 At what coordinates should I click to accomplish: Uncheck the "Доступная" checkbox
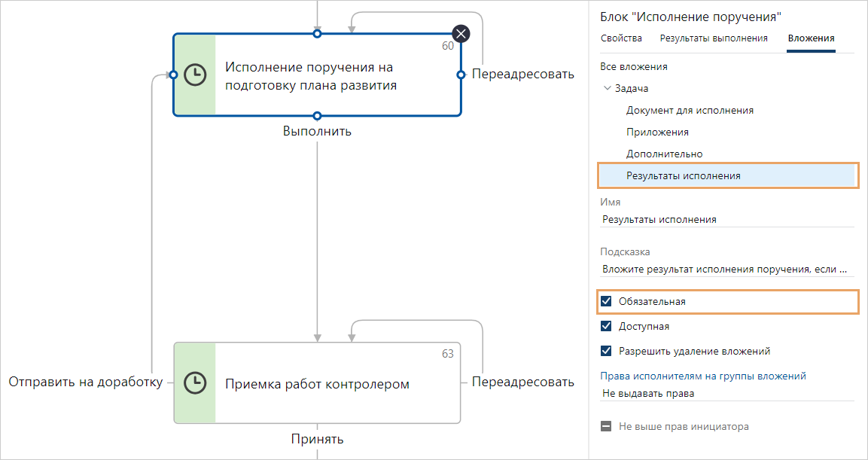click(x=606, y=326)
